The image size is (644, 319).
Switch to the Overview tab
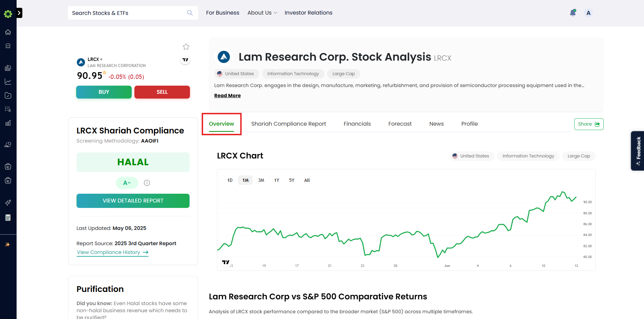point(221,124)
